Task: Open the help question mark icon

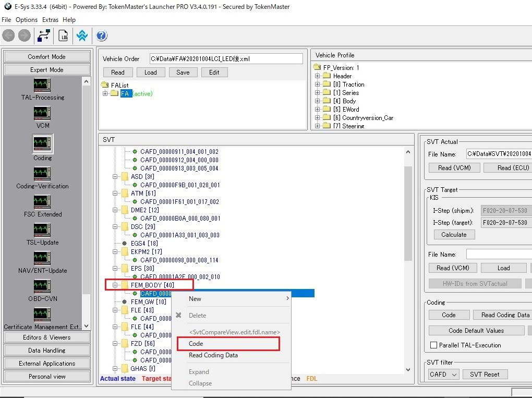Action: click(x=102, y=35)
